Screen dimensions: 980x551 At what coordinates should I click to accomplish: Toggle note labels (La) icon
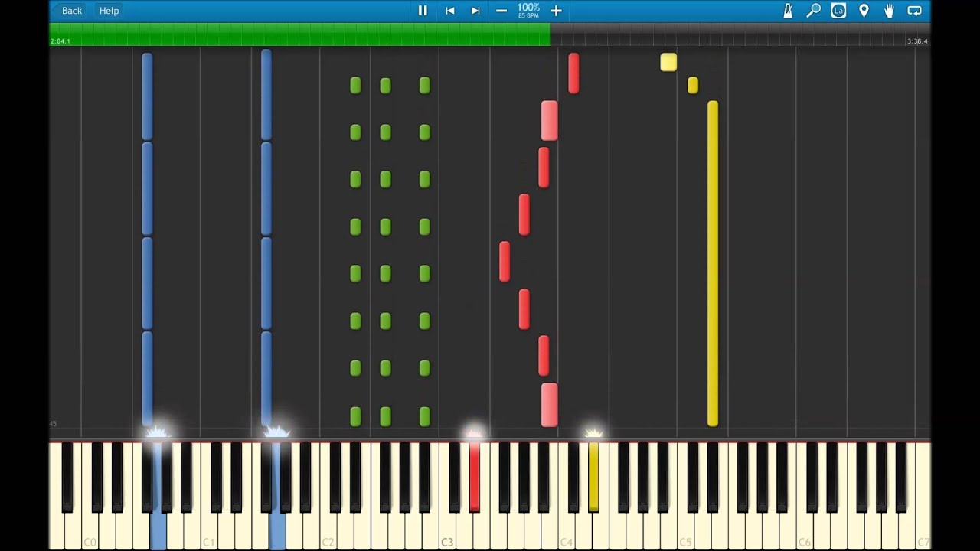(838, 11)
